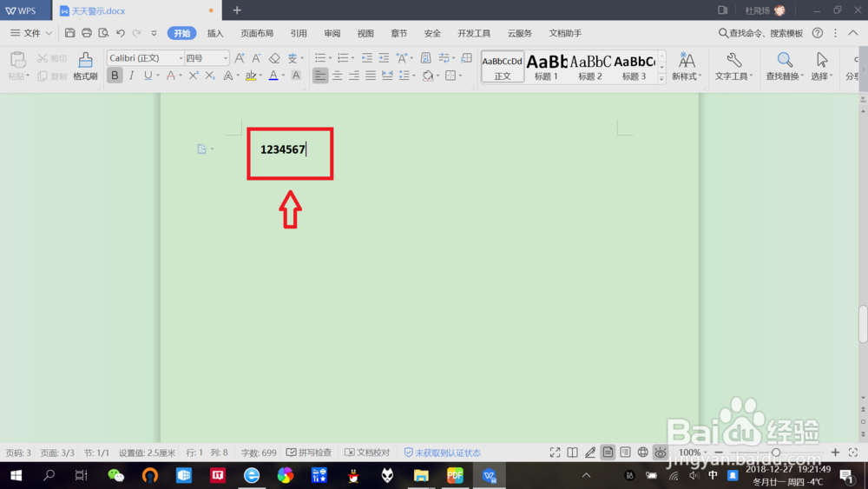868x489 pixels.
Task: Select the Format Painter (格式刷) tool
Action: (85, 67)
